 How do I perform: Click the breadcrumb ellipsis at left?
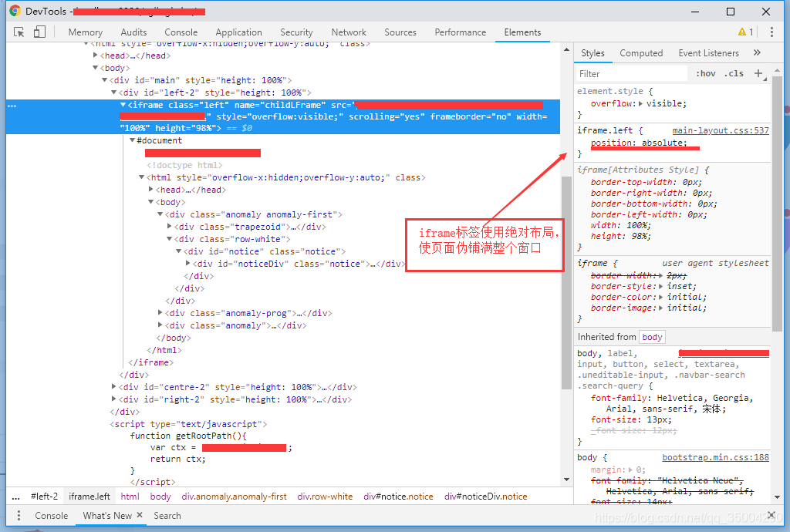click(15, 497)
